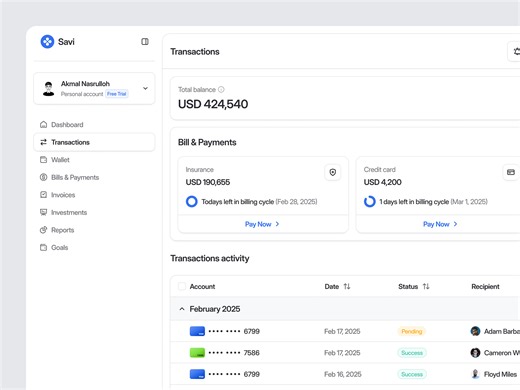
Task: Click the USD 4,200 Credit card amount
Action: pyautogui.click(x=383, y=182)
